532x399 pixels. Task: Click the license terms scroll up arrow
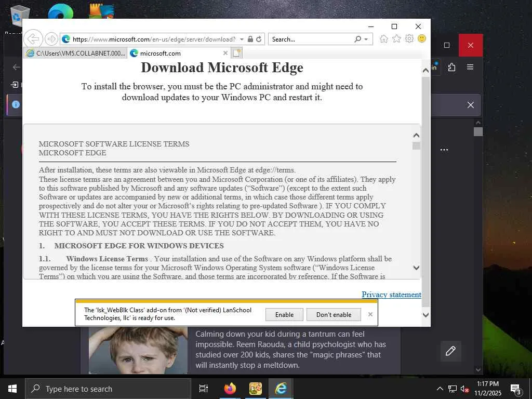point(416,136)
